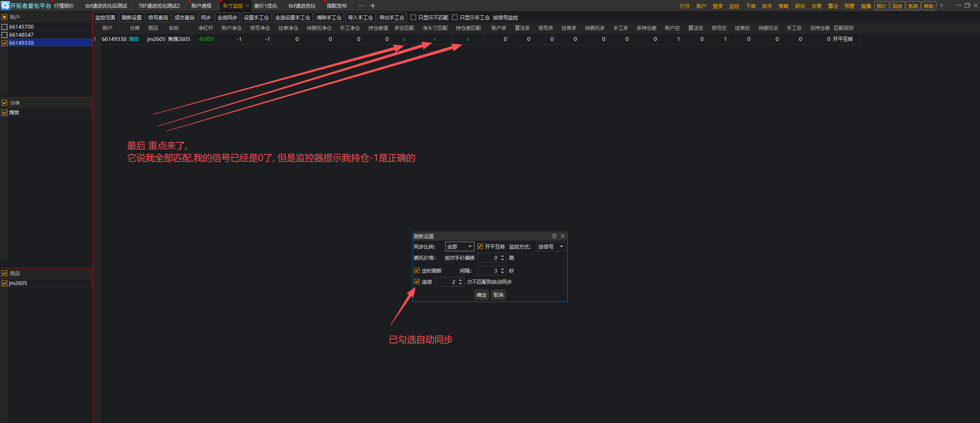Switch to the 账户透视 tab

point(201,6)
